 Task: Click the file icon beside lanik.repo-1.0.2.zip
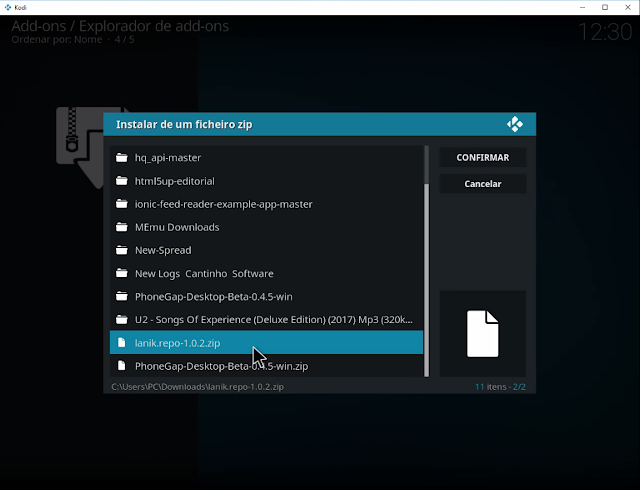122,343
